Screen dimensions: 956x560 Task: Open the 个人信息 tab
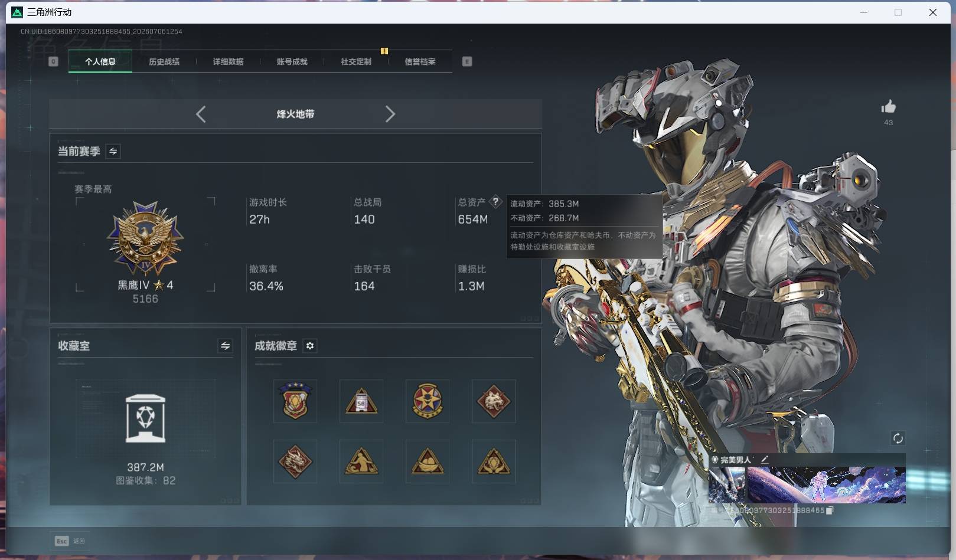coord(100,61)
